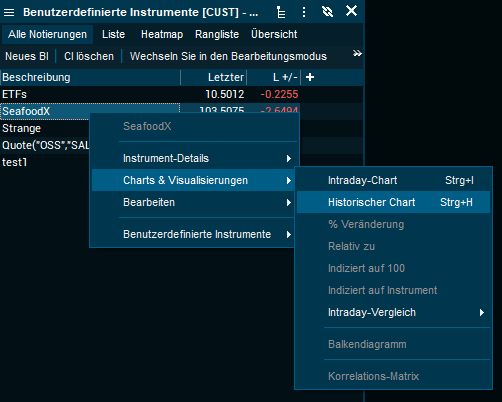502x402 pixels.
Task: Click Indiziert auf 100 menu item
Action: [393, 268]
